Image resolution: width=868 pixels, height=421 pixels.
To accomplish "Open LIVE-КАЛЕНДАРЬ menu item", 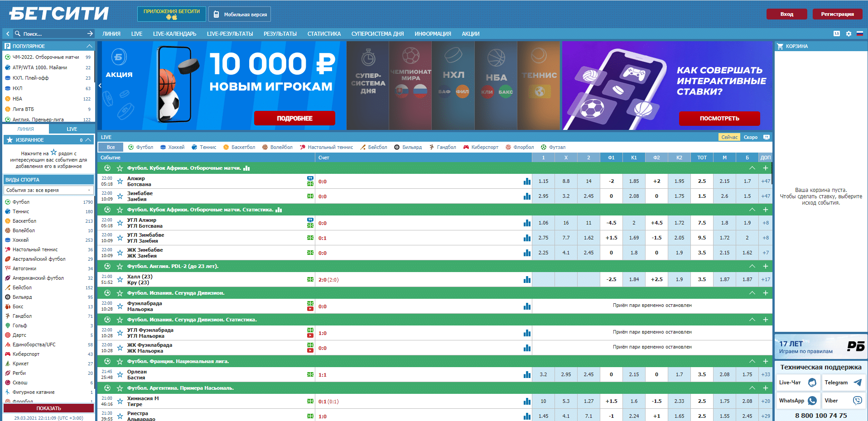I will [174, 33].
